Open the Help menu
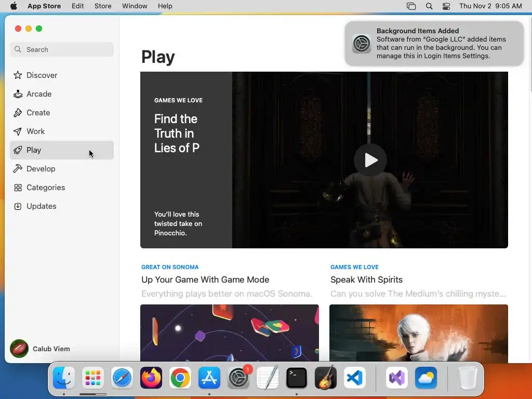This screenshot has width=532, height=399. [x=165, y=6]
